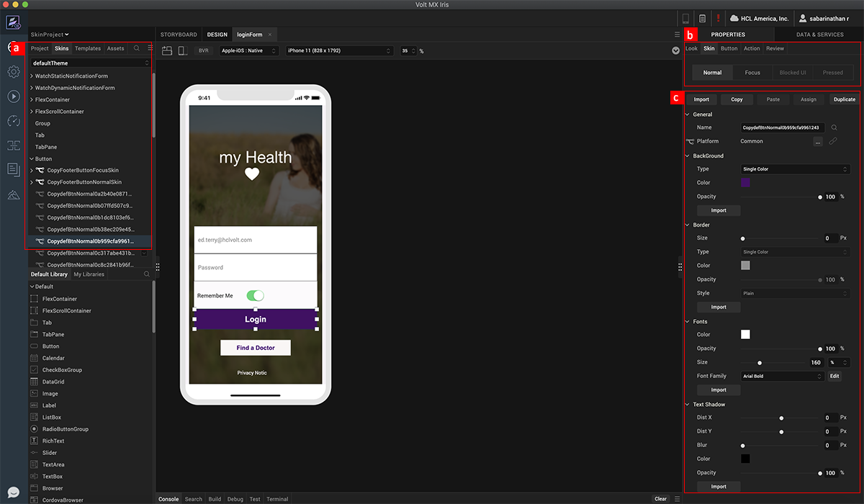Open the DATA & SERVICES tab
Image resolution: width=864 pixels, height=504 pixels.
819,35
